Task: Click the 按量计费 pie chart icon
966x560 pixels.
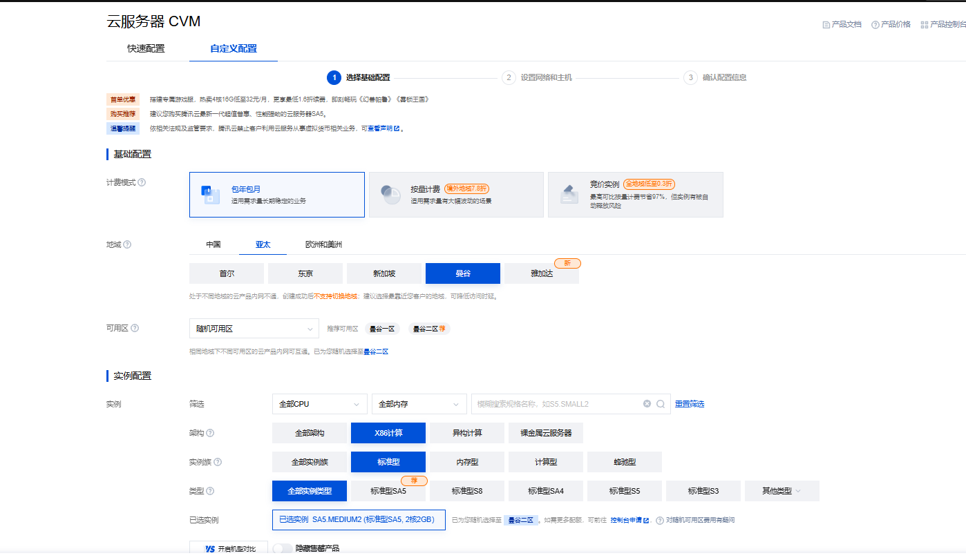Action: pos(390,195)
